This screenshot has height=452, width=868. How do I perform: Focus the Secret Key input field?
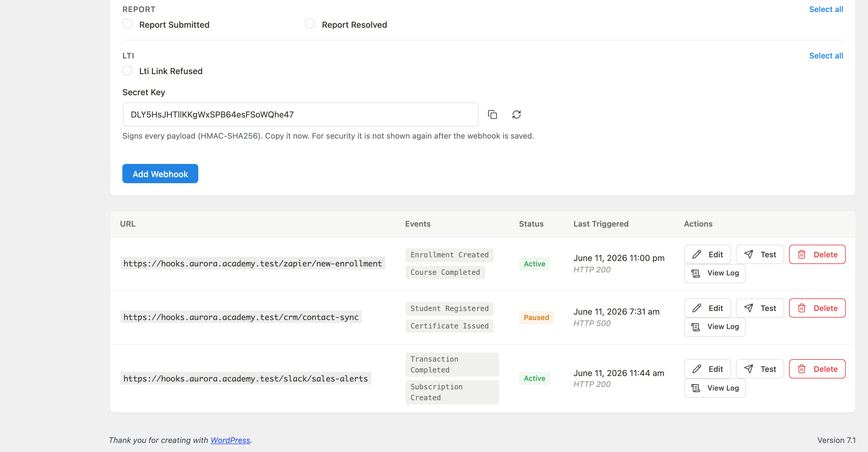(300, 115)
